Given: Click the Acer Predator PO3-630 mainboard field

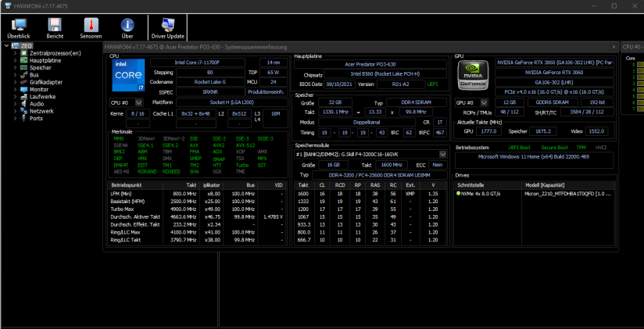Looking at the screenshot, I should [x=370, y=64].
